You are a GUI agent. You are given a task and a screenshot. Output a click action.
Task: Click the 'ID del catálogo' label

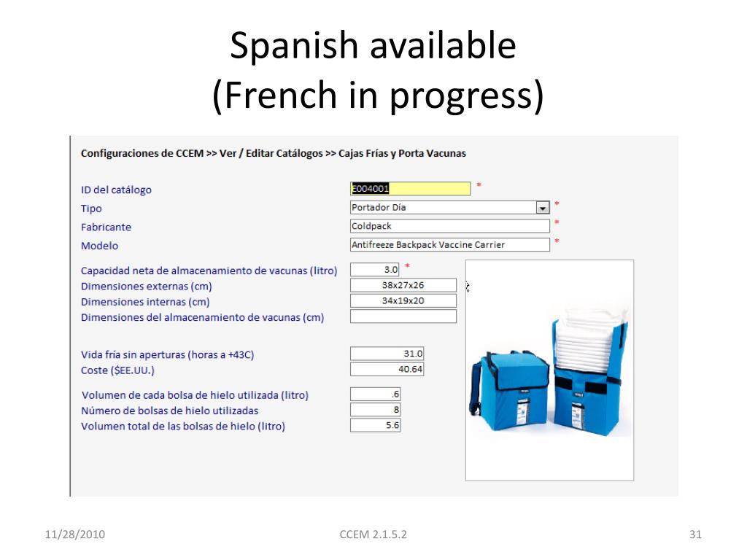(x=116, y=190)
